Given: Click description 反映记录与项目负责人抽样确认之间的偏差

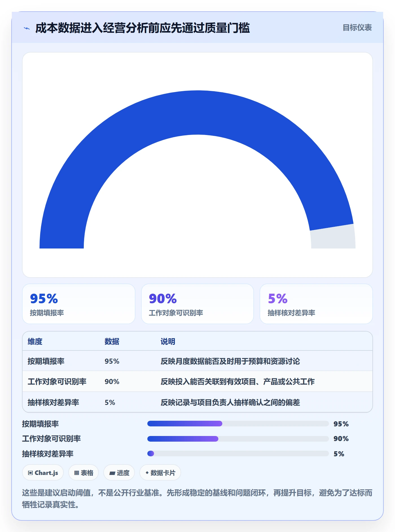Looking at the screenshot, I should point(230,402).
